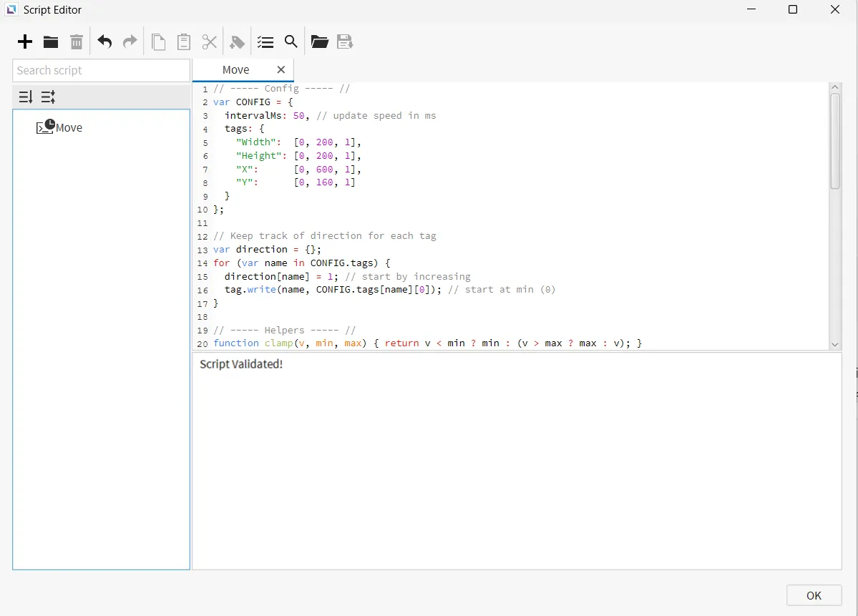Click the new folder icon

point(51,42)
